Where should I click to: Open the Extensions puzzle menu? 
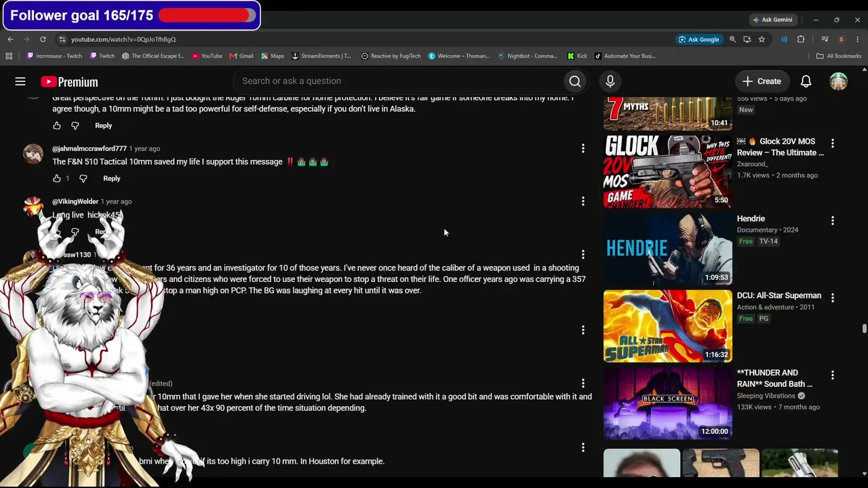click(801, 39)
